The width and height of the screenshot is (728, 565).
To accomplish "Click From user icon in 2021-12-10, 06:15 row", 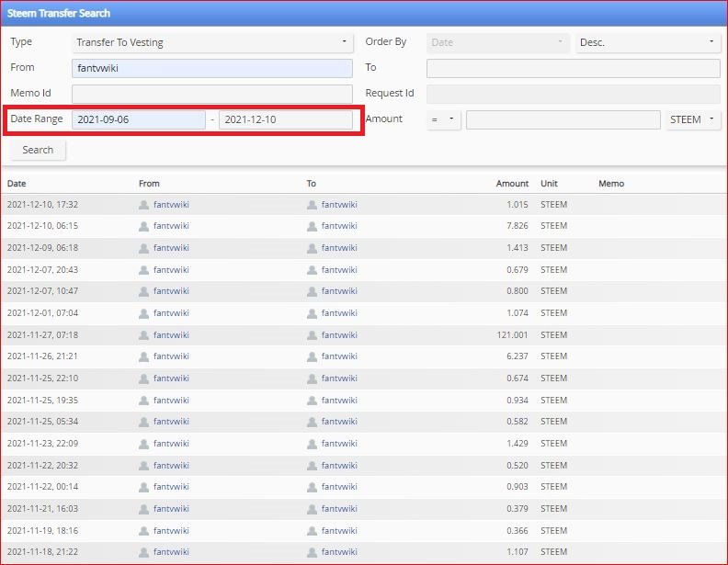I will [x=144, y=226].
